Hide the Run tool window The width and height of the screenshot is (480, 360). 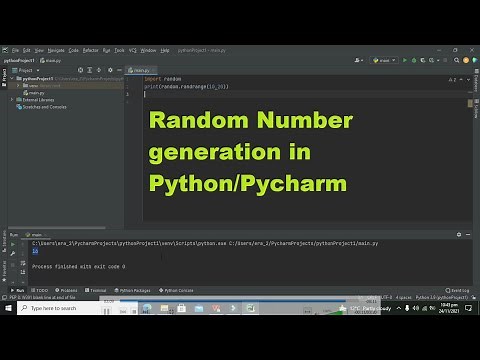[468, 234]
